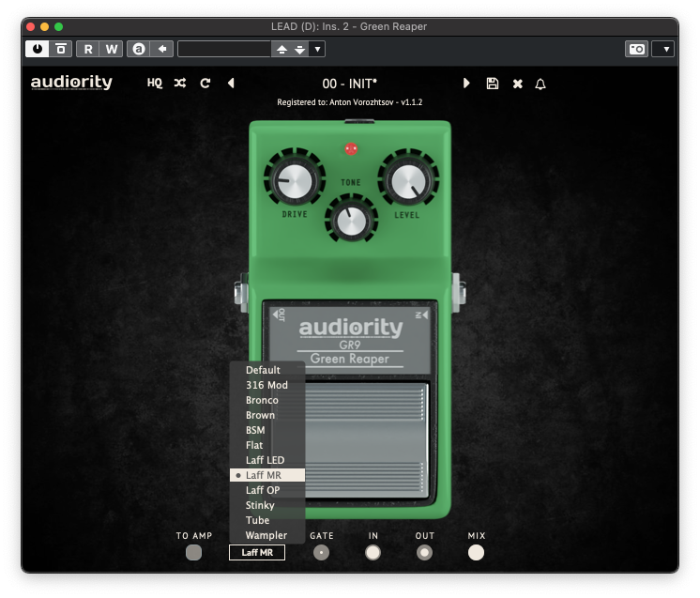This screenshot has width=700, height=598.
Task: Click the left arrow host toolbar icon
Action: pyautogui.click(x=162, y=49)
